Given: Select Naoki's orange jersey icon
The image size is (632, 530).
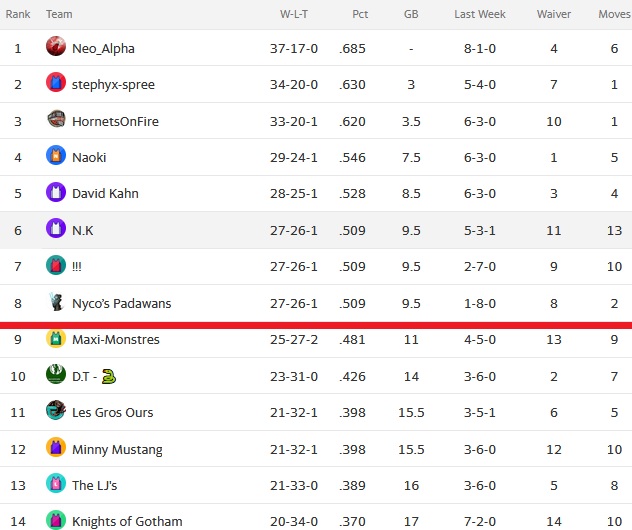Looking at the screenshot, I should (56, 155).
